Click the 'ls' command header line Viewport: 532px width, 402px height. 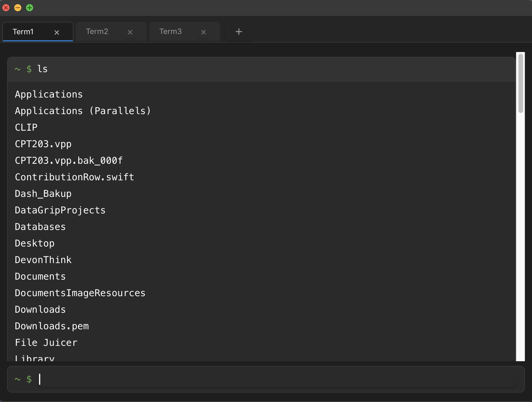[x=42, y=69]
